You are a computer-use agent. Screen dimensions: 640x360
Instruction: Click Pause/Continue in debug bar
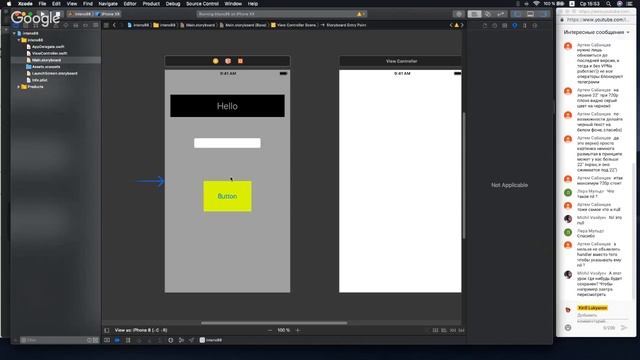(128, 340)
